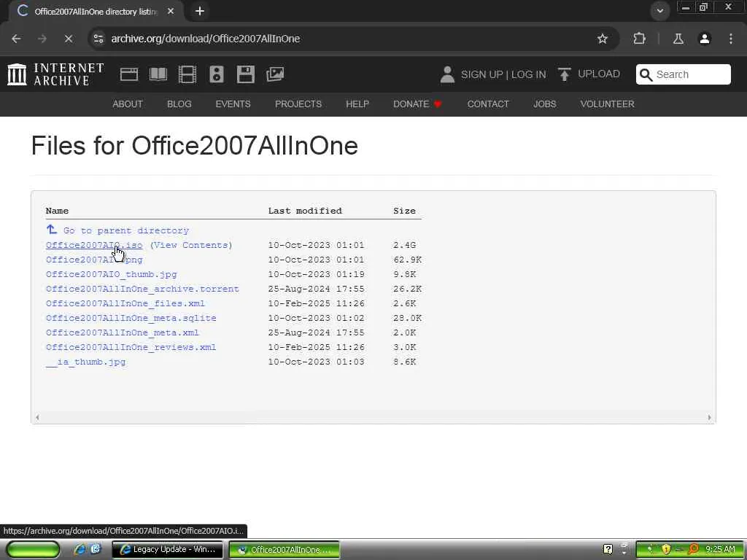Click the Go to parent directory arrow icon

[x=52, y=230]
